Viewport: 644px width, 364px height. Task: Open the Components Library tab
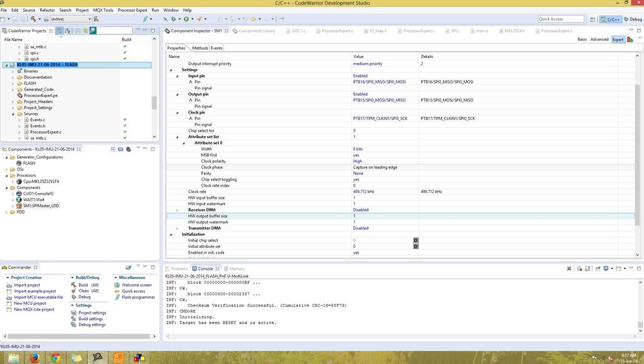(x=254, y=31)
